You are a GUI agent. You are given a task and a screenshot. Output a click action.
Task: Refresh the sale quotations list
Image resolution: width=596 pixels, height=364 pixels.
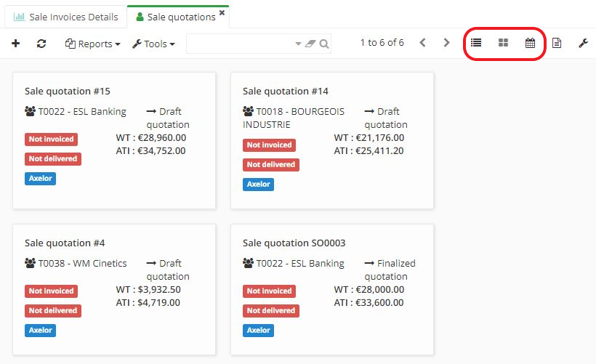point(41,44)
